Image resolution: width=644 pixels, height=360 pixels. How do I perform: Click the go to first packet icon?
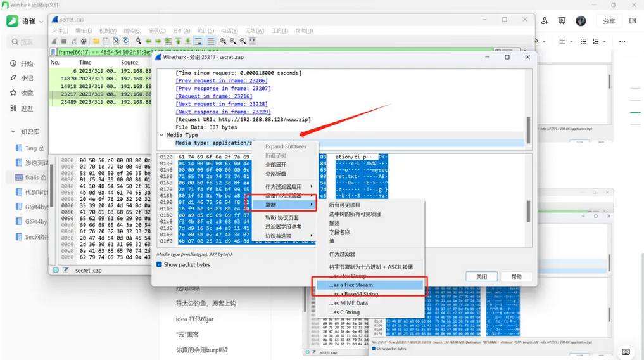tap(178, 41)
